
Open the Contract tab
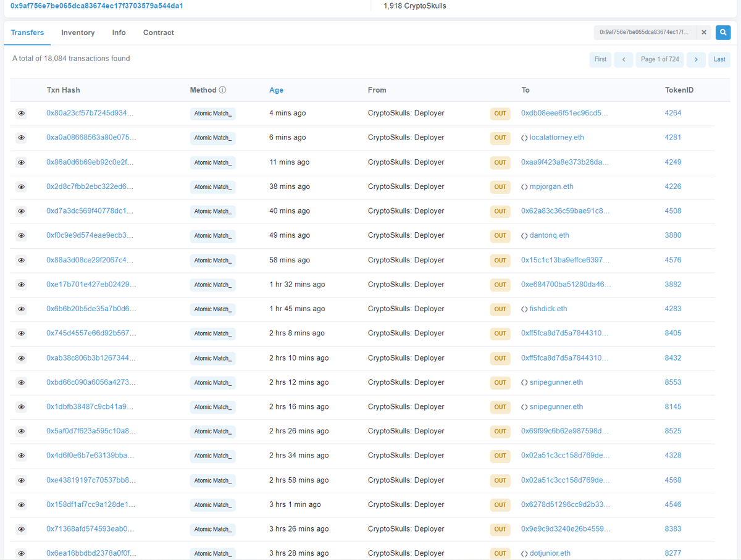click(159, 33)
